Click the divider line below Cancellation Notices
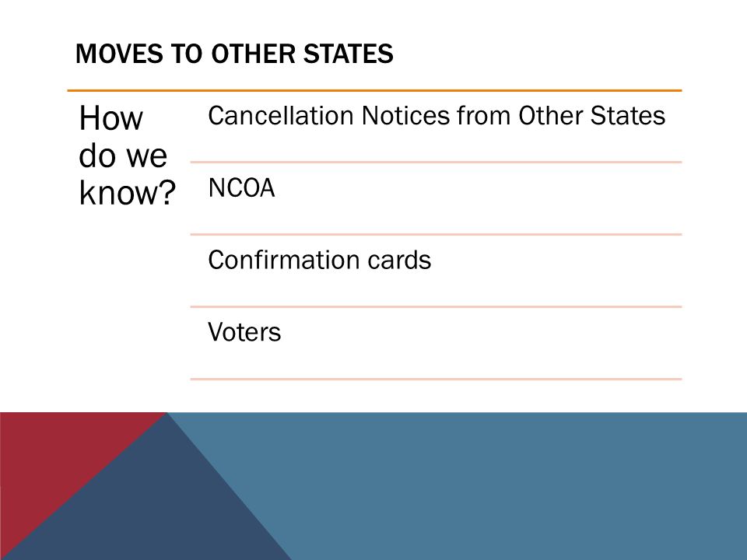 (x=436, y=162)
